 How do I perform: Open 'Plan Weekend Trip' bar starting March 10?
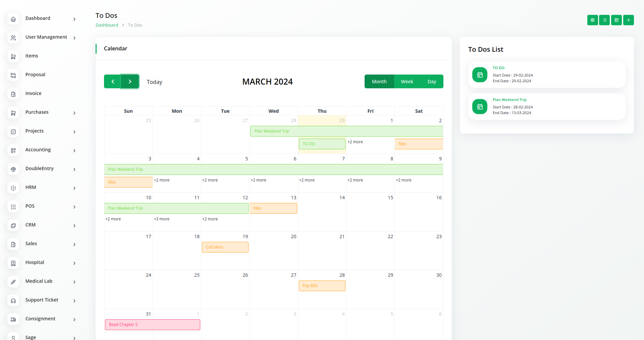[x=176, y=208]
